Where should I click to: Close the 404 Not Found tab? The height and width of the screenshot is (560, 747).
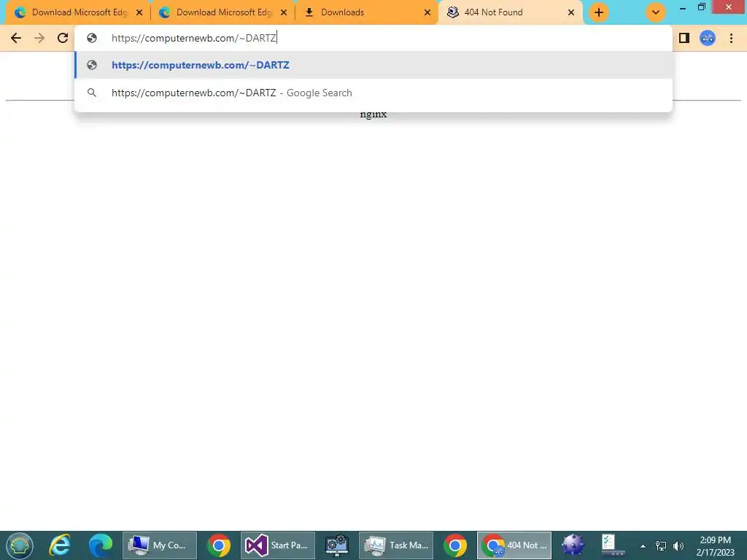click(571, 12)
